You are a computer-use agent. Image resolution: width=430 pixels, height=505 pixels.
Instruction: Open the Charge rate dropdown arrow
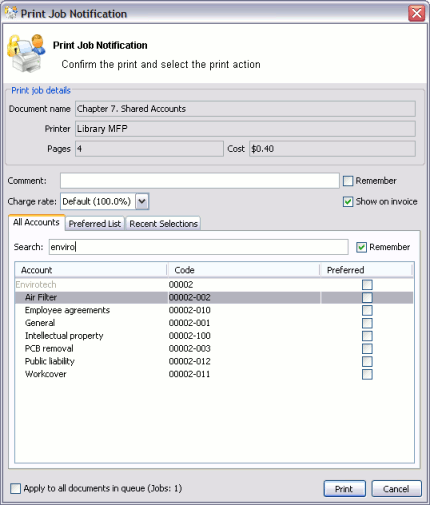tap(142, 201)
